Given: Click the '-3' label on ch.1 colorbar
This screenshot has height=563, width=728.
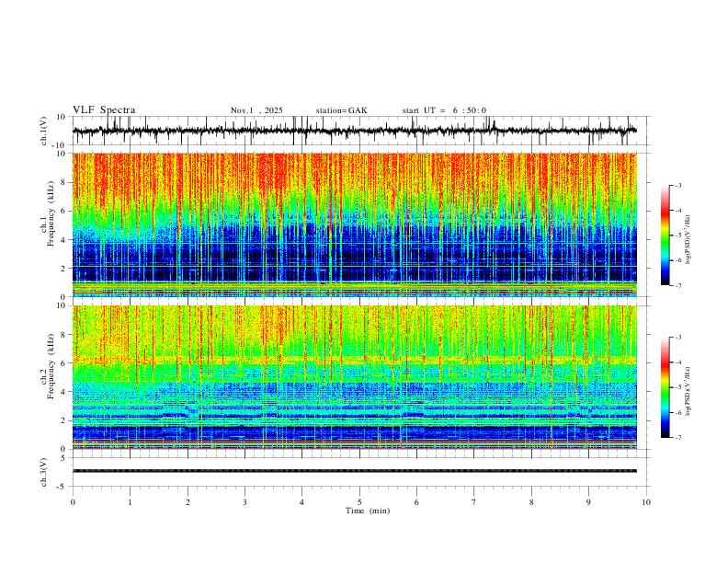Looking at the screenshot, I should pyautogui.click(x=678, y=185).
